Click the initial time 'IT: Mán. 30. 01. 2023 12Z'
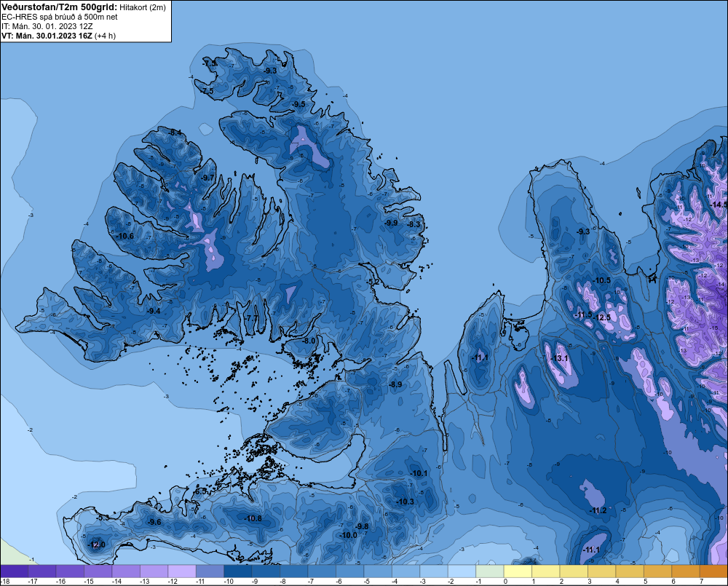This screenshot has height=586, width=728. pyautogui.click(x=47, y=26)
